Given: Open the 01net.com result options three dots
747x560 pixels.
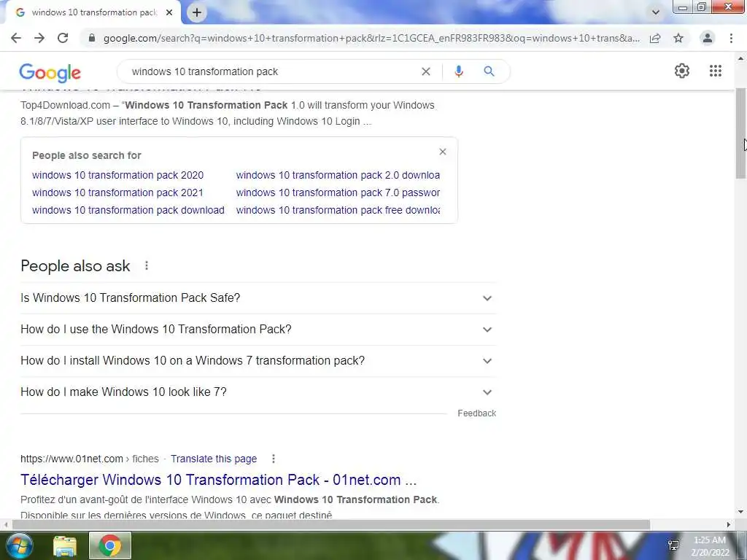Looking at the screenshot, I should click(x=274, y=459).
